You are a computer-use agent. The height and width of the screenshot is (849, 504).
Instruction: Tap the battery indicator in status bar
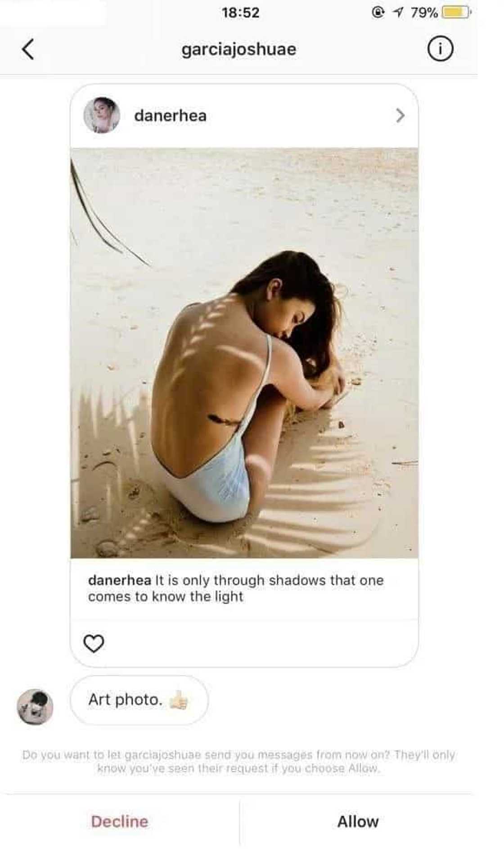(456, 12)
